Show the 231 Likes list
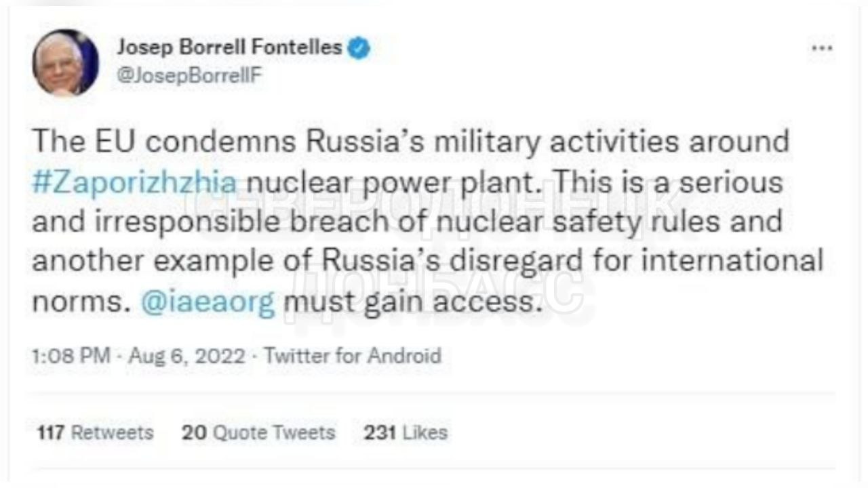The image size is (868, 488). click(406, 432)
